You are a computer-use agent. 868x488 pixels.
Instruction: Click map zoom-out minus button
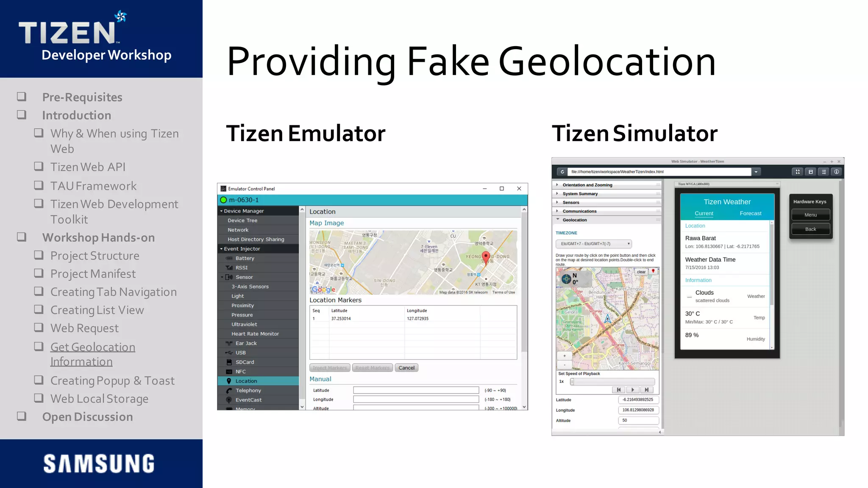[565, 364]
